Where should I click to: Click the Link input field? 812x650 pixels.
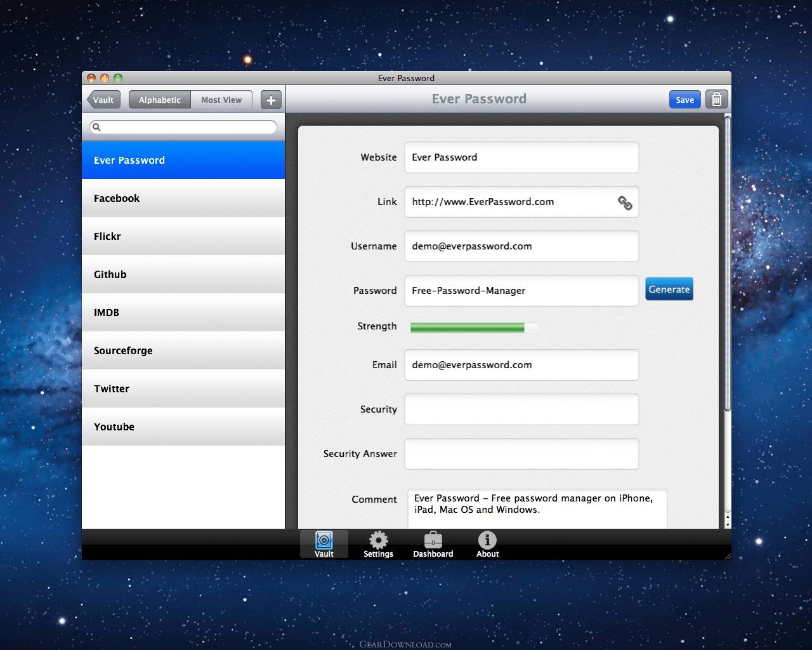(x=521, y=202)
